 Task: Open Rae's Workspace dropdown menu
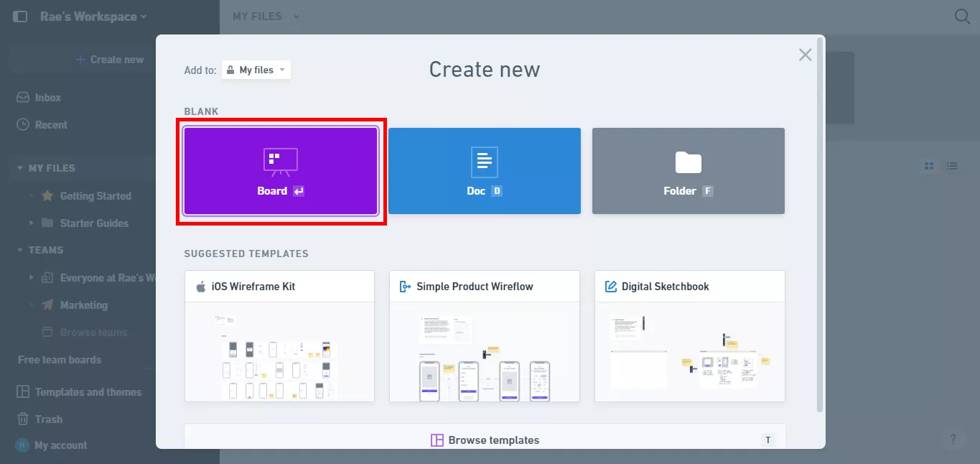pyautogui.click(x=93, y=17)
